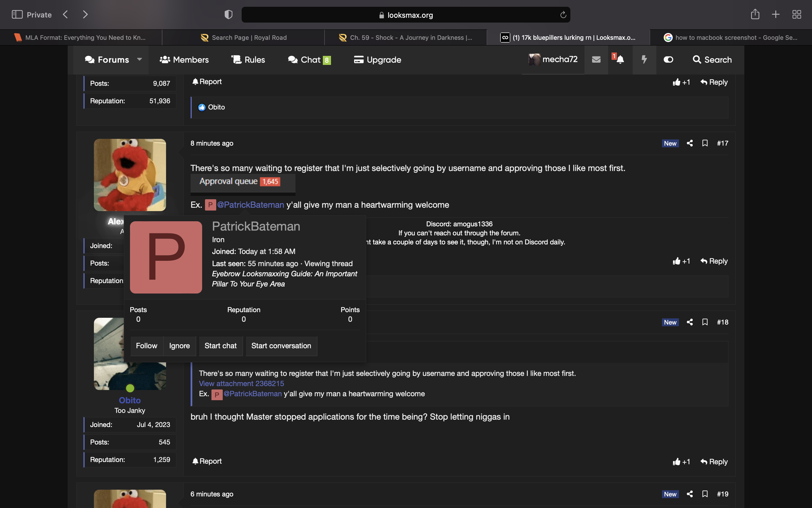The image size is (812, 508).
Task: Click @PatrickBateman mention in quoted post
Action: pyautogui.click(x=252, y=394)
